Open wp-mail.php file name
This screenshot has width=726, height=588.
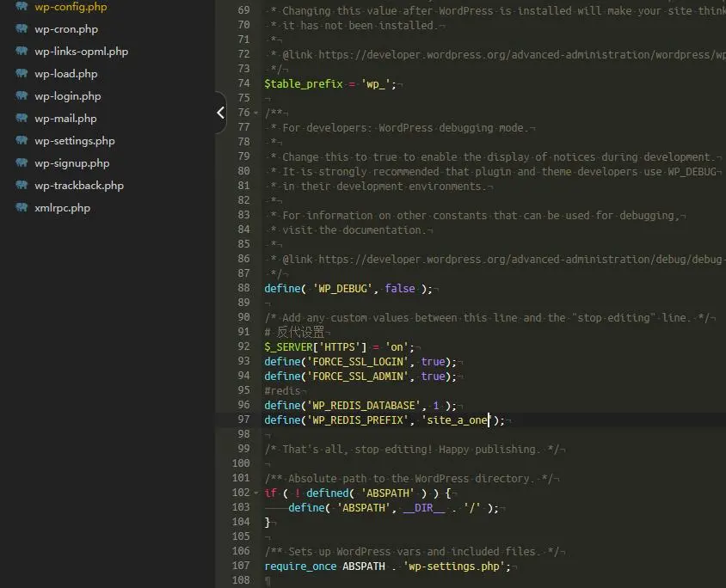pos(65,119)
